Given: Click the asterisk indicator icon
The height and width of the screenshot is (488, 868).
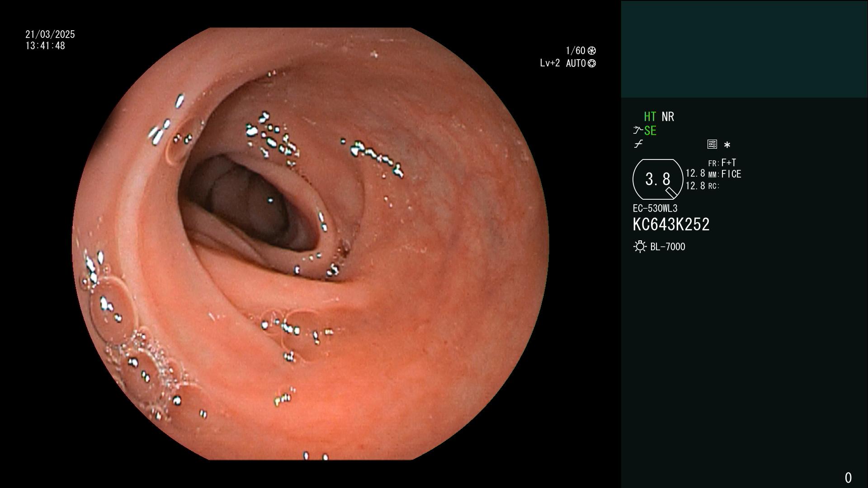Looking at the screenshot, I should [727, 145].
